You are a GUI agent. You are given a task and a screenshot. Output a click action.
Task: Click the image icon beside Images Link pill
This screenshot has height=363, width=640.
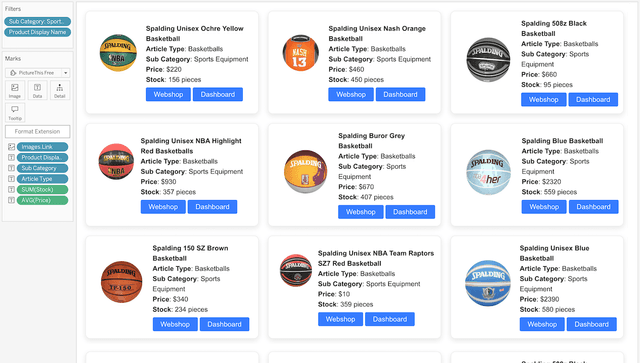point(11,147)
